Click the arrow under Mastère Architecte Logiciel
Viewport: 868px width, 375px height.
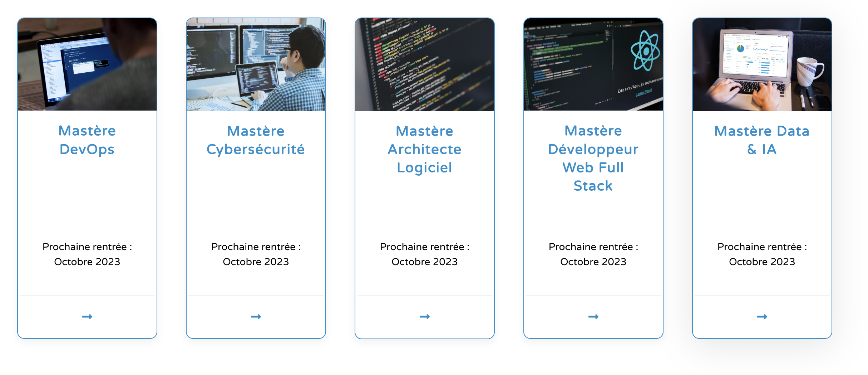point(425,317)
